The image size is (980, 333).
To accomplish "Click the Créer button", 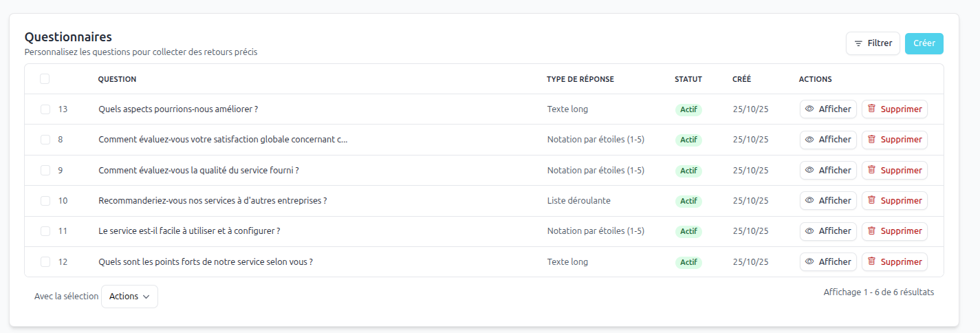I will tap(924, 43).
